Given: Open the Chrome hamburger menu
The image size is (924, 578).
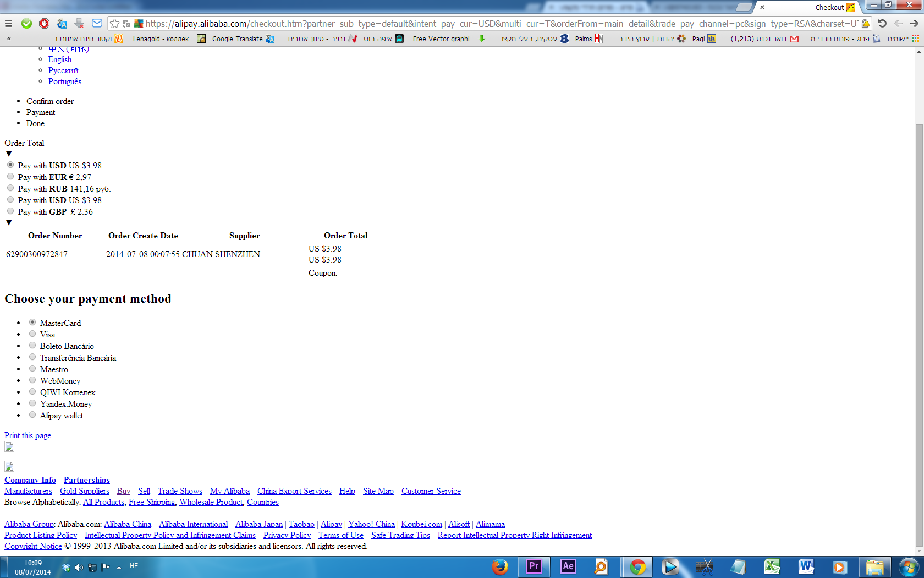Looking at the screenshot, I should [8, 24].
